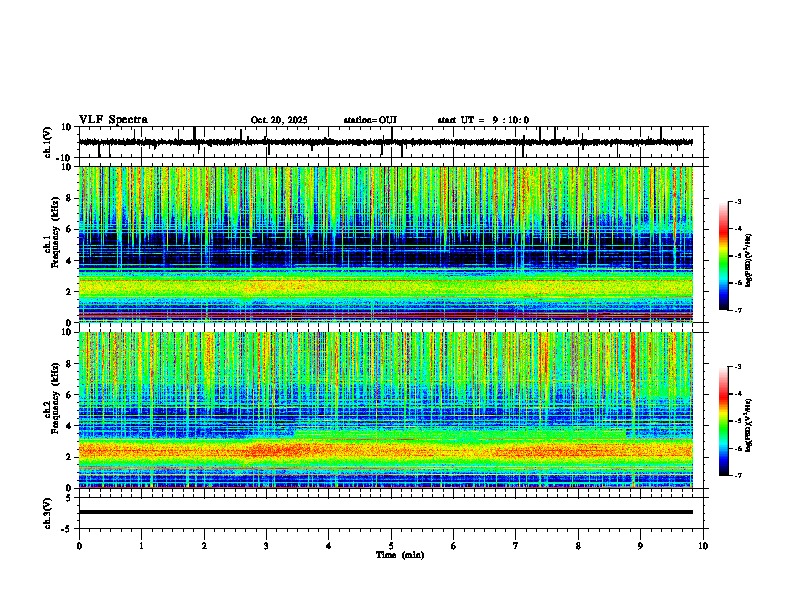792x612 pixels.
Task: Click the ch.3(V) flat black trace
Action: [x=386, y=512]
